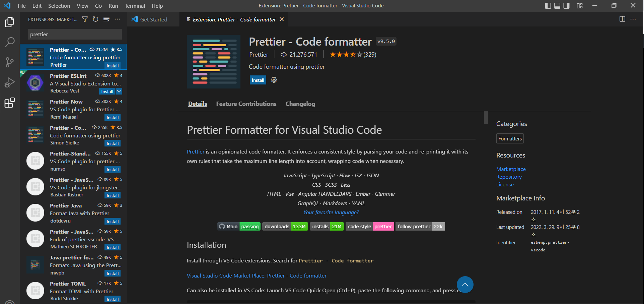Open Visual Studio Code Market Place link
Screen dimensions: 644x304
[x=257, y=276]
